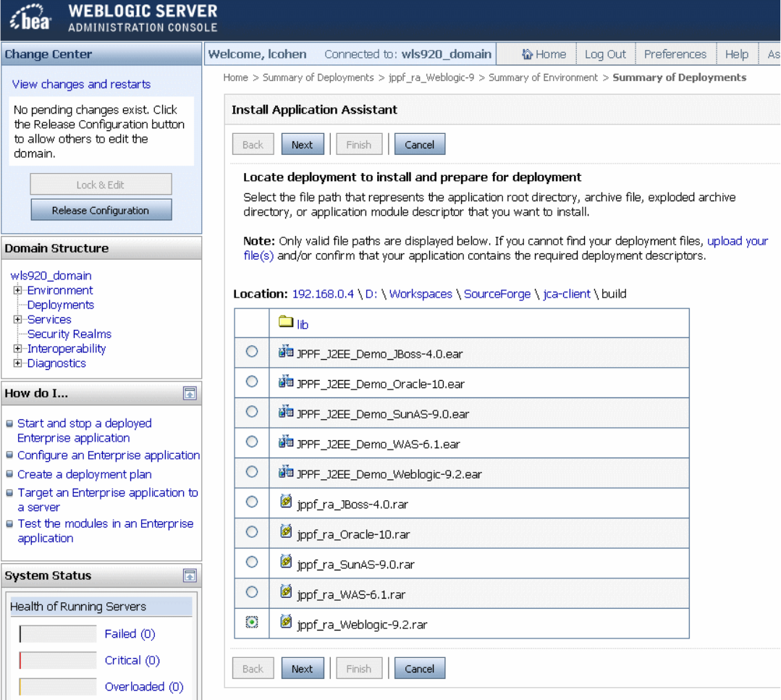Click the JPPF_J2EE_Demo_JBoss-4.0.ear archive icon
This screenshot has height=700, width=781.
point(286,352)
